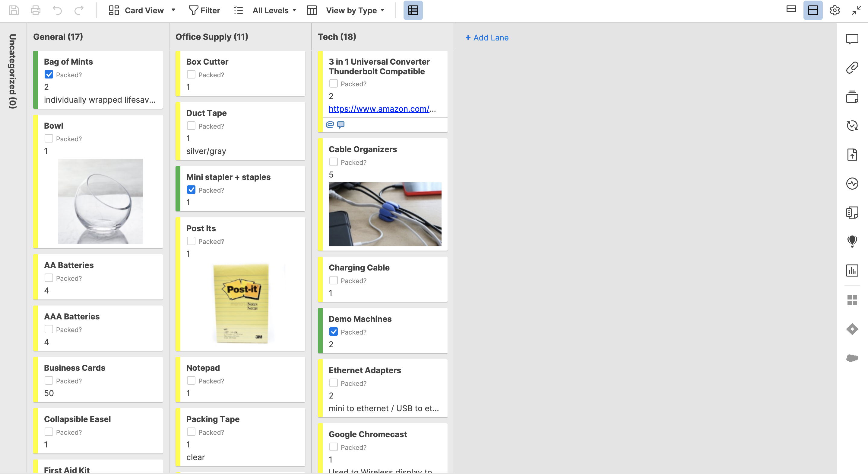The image size is (868, 474).
Task: Click the yellow color bar on Box Cutter
Action: click(x=178, y=74)
